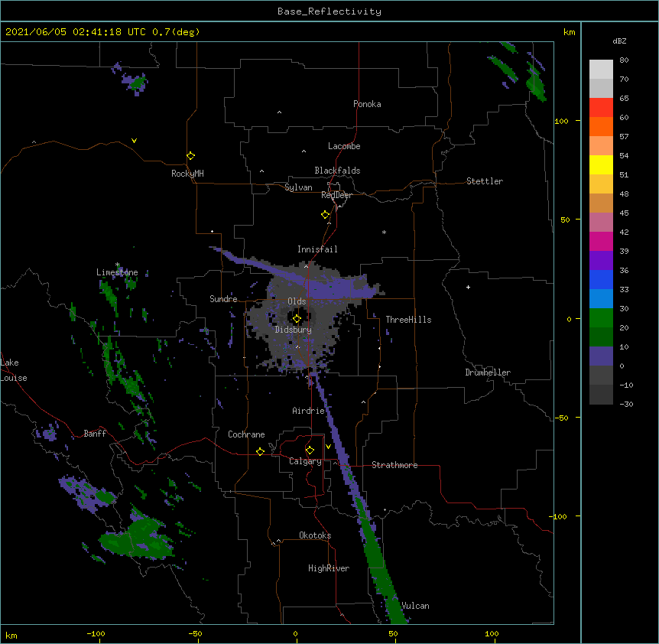
Task: Select the Lacombe city label
Action: pos(344,146)
